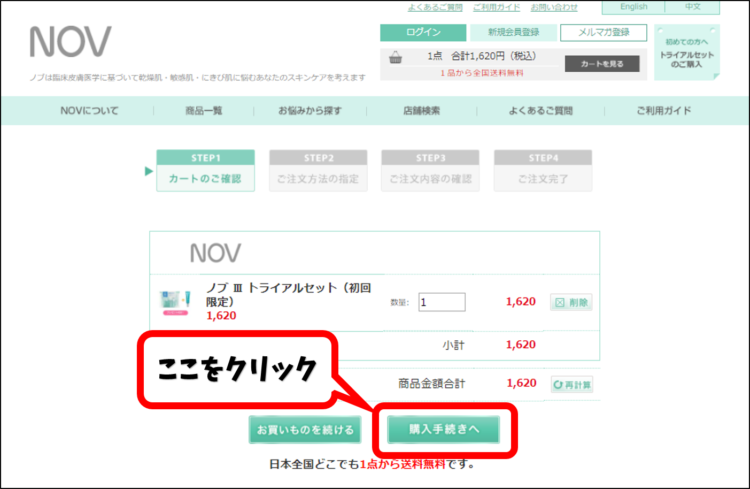750x489 pixels.
Task: Select the STEP2 ご注文方法の指定 tab
Action: (318, 171)
